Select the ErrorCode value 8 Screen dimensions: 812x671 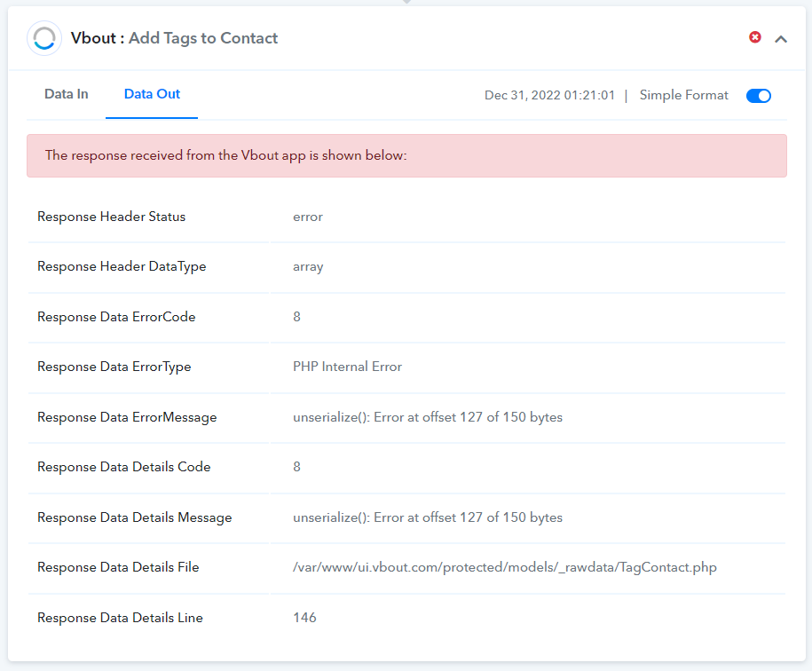point(296,317)
